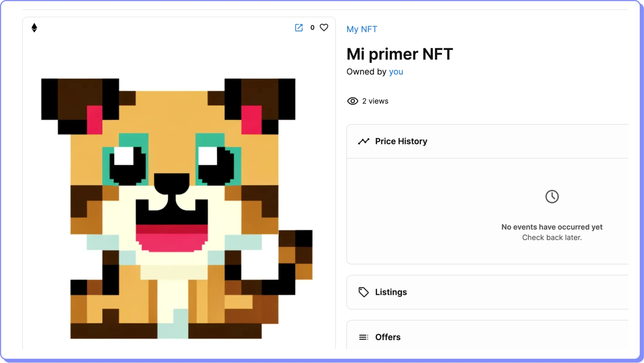
Task: Click the 'you' owner profile link
Action: 396,72
